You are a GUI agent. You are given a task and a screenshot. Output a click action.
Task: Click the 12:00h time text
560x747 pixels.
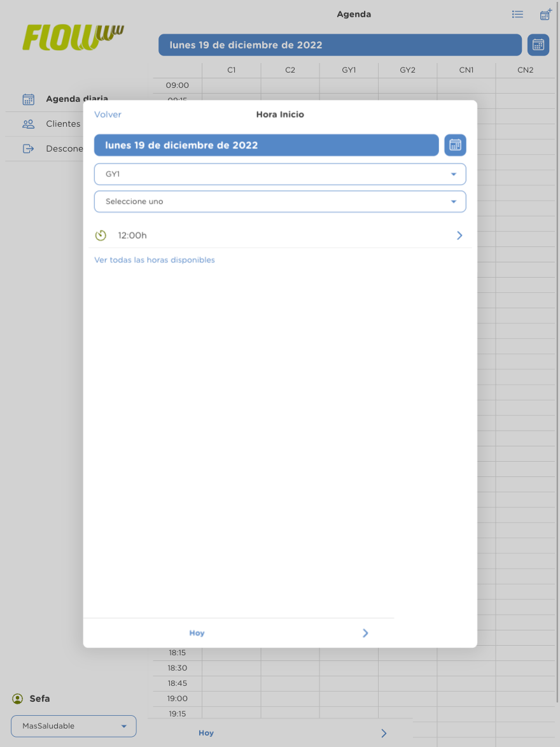(x=132, y=236)
